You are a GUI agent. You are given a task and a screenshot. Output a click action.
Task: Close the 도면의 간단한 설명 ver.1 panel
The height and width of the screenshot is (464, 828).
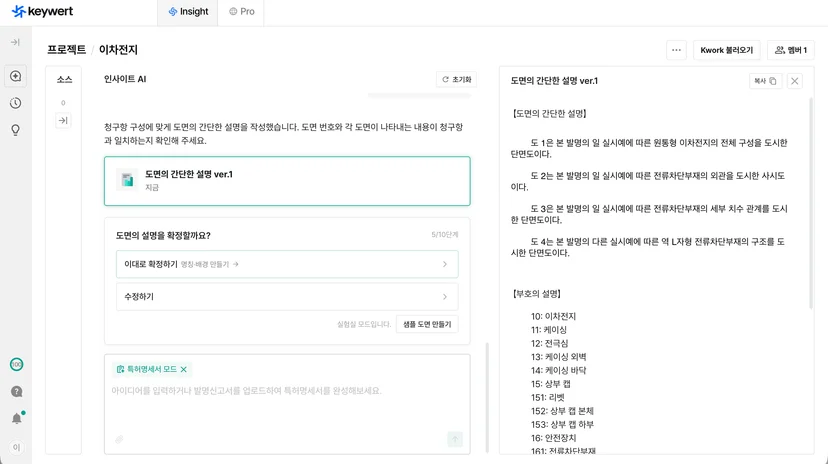coord(795,81)
